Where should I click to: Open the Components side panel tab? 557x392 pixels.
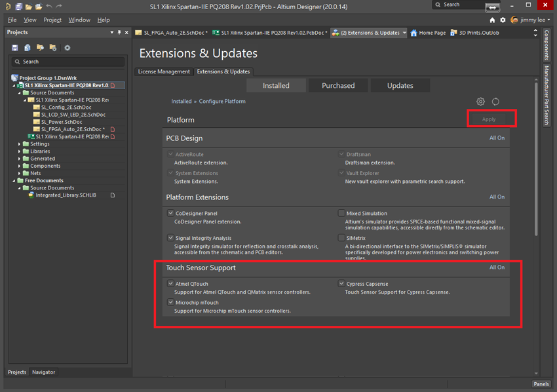coord(547,45)
